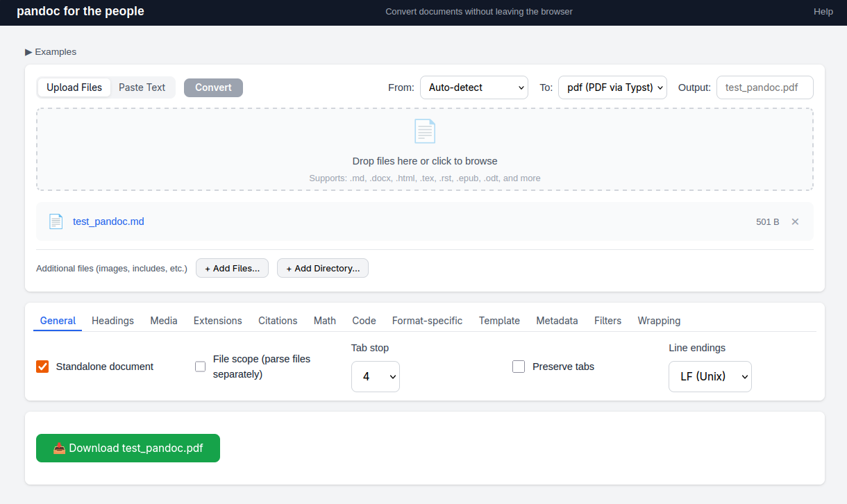Viewport: 847px width, 504px height.
Task: Click the Supports file types hint text
Action: 425,178
